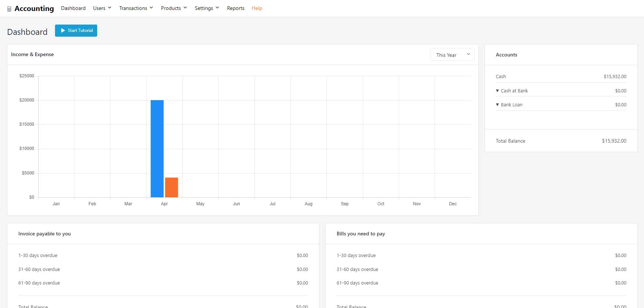Open the Dashboard menu item
644x308 pixels.
(x=73, y=8)
